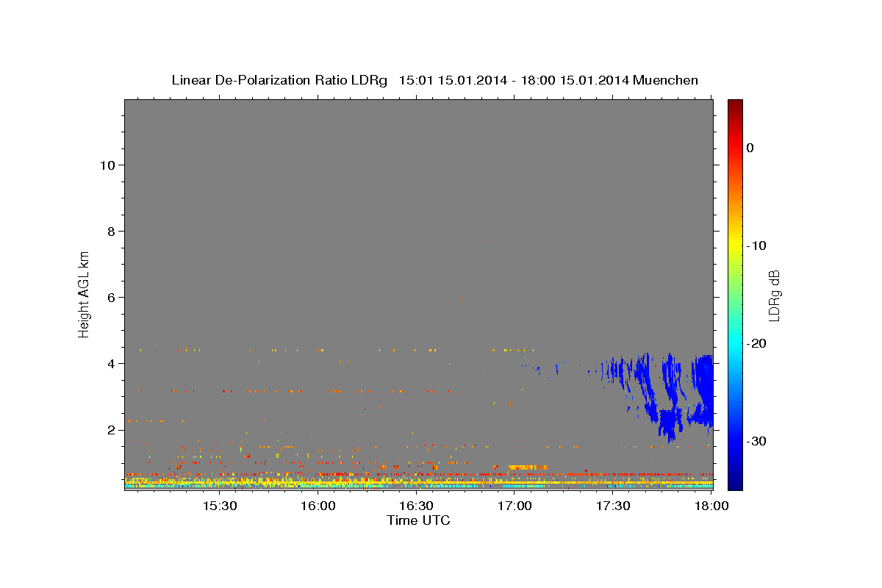Click the height tick label 8
This screenshot has width=882, height=588.
111,232
